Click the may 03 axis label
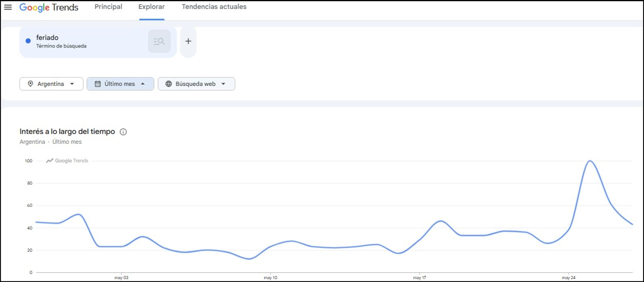Image resolution: width=644 pixels, height=282 pixels. tap(121, 277)
